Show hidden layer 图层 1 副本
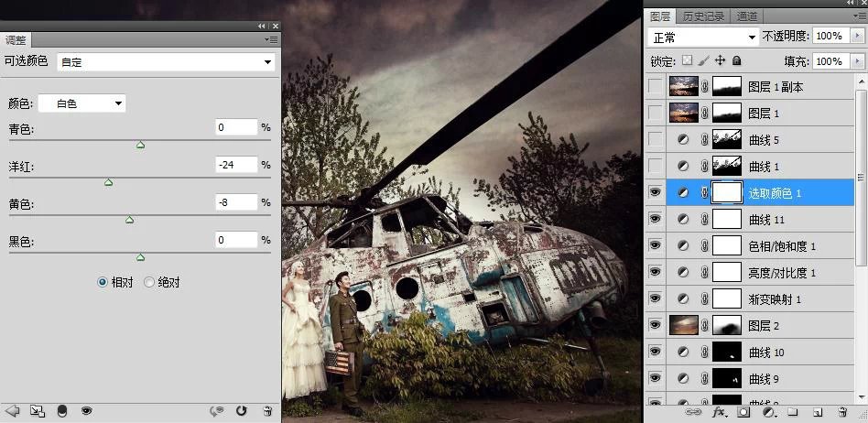Screen dimensions: 868x423 coord(656,86)
